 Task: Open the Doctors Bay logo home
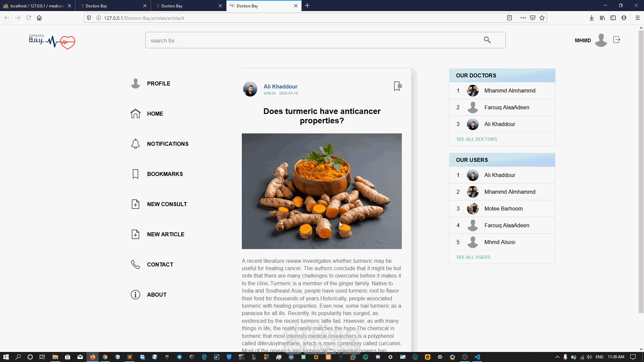coord(52,41)
